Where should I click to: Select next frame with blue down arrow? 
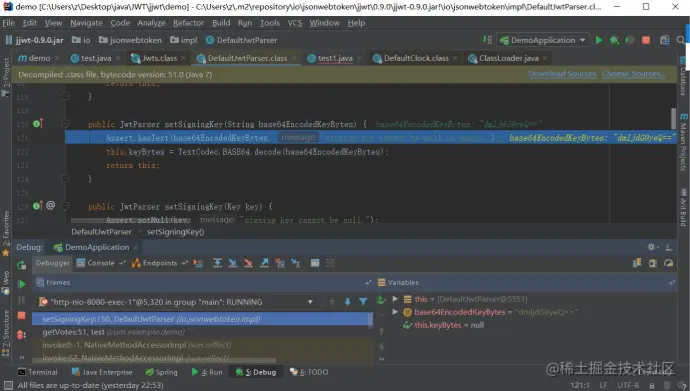(347, 302)
